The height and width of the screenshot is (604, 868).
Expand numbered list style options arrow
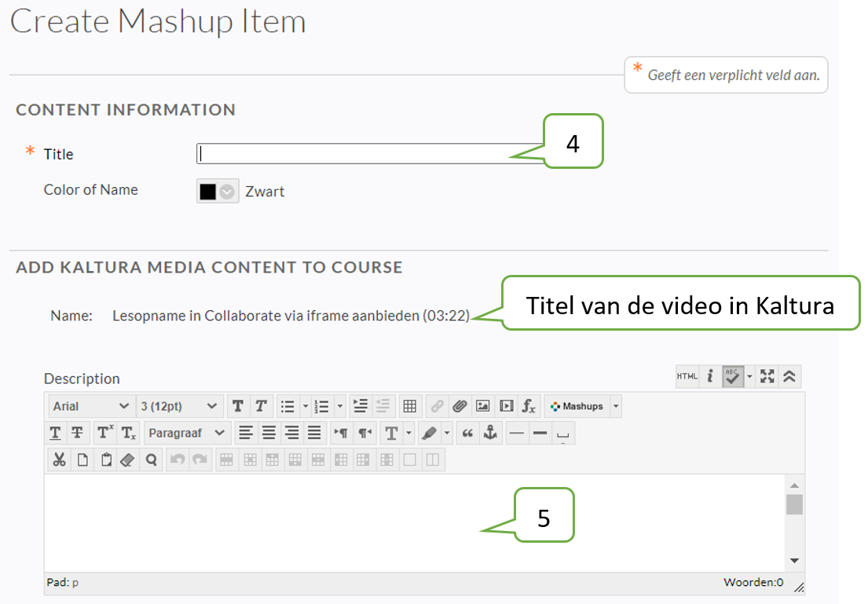point(340,406)
